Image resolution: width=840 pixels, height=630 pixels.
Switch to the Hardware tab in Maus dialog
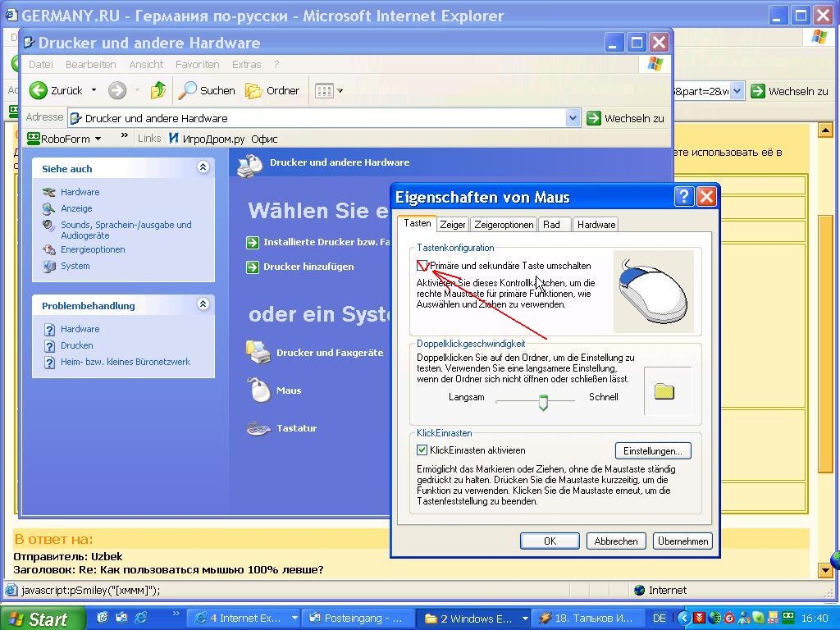[x=596, y=225]
